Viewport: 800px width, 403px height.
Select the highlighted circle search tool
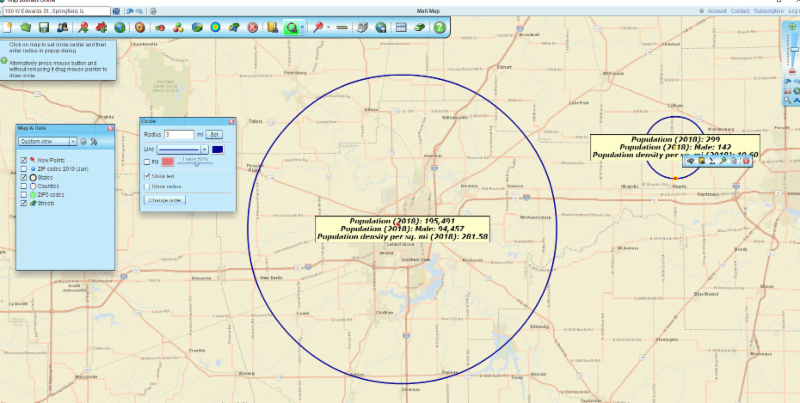(292, 28)
